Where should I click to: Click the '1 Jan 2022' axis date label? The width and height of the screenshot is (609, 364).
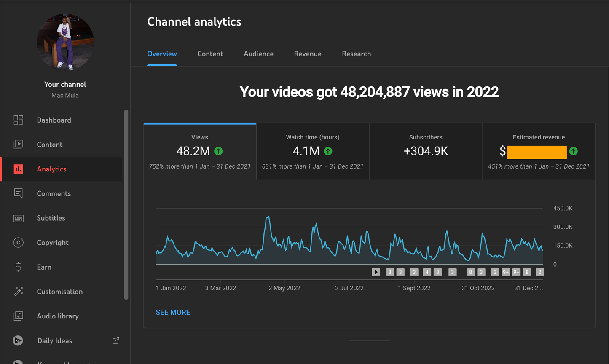(x=171, y=288)
